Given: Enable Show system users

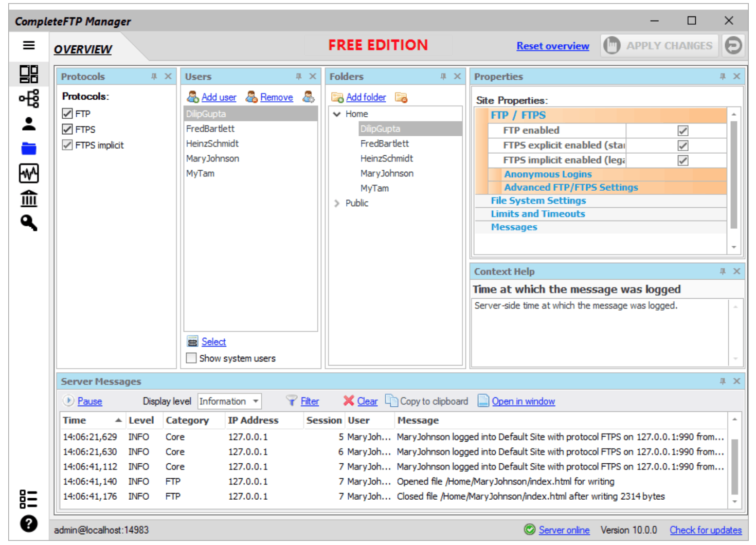Looking at the screenshot, I should tap(191, 358).
